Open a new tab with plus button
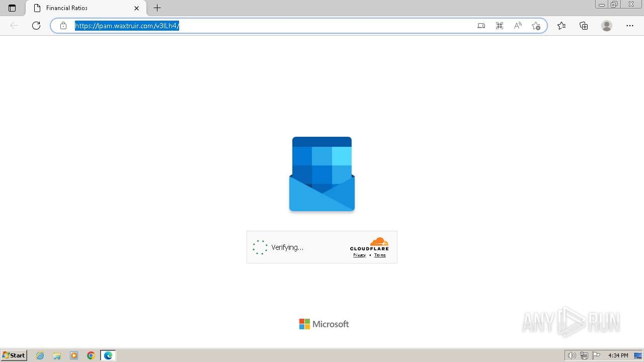Screen dimensions: 644x362 [157, 8]
